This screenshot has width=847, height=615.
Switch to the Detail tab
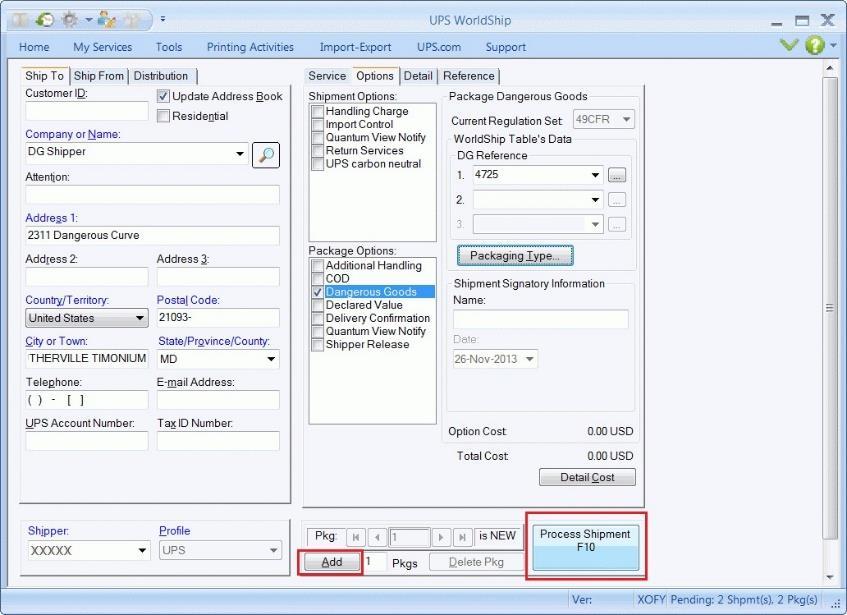(x=418, y=76)
